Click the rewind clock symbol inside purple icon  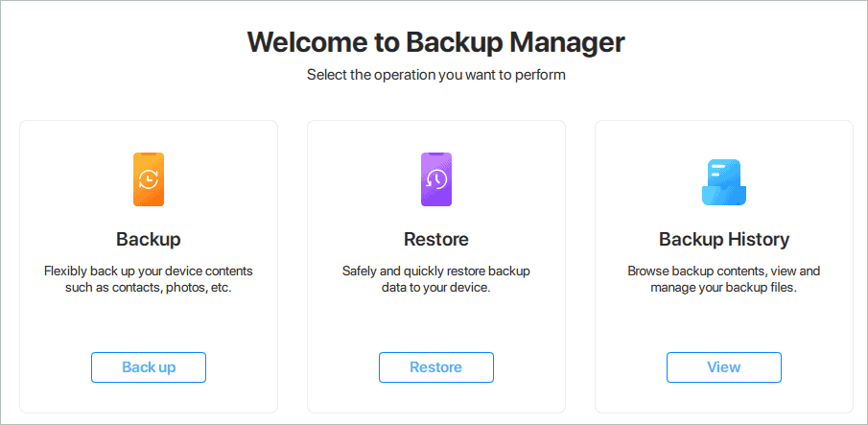(x=436, y=178)
